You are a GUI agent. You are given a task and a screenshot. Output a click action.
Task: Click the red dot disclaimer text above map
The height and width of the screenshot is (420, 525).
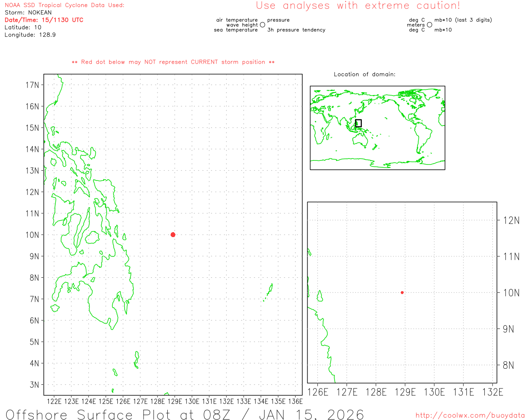(x=173, y=62)
